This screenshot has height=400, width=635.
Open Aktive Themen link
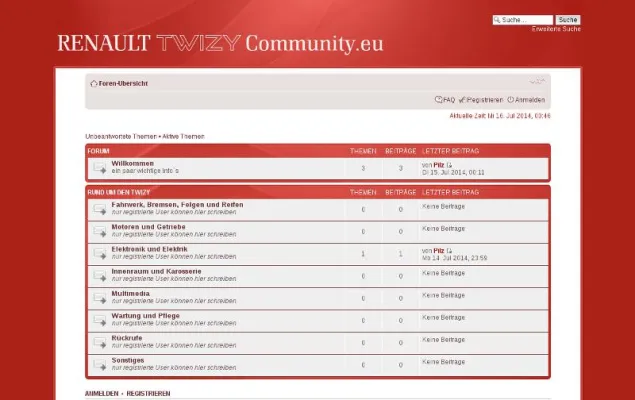183,136
